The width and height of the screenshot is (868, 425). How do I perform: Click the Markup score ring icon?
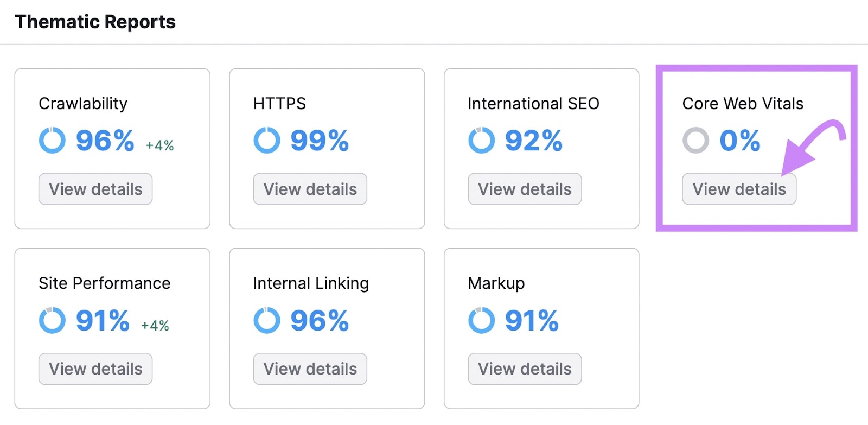click(481, 320)
